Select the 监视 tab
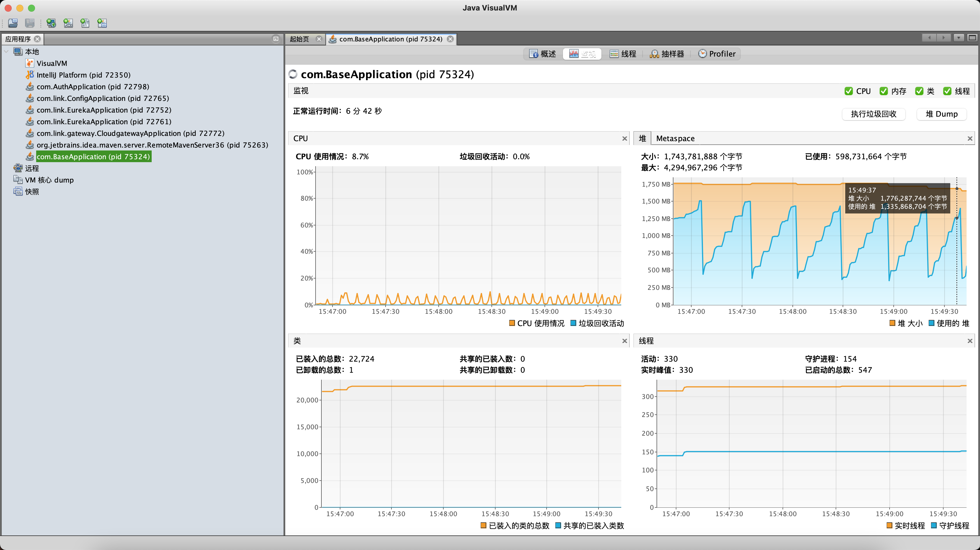The height and width of the screenshot is (550, 980). click(x=582, y=54)
